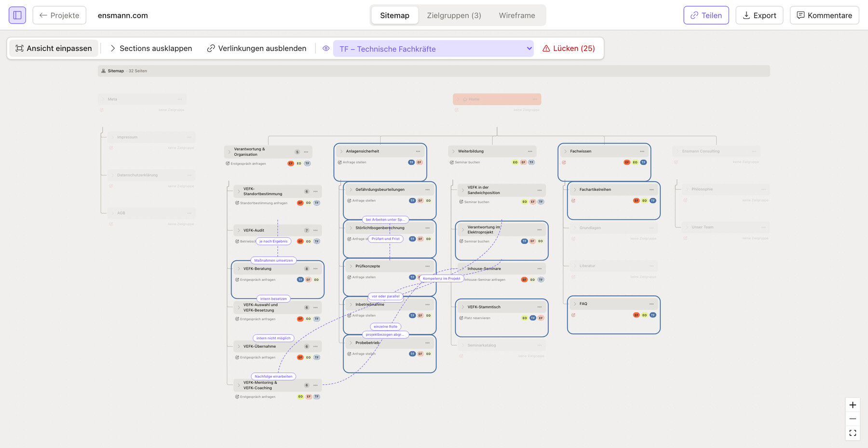Open the Wireframe tab

(516, 15)
